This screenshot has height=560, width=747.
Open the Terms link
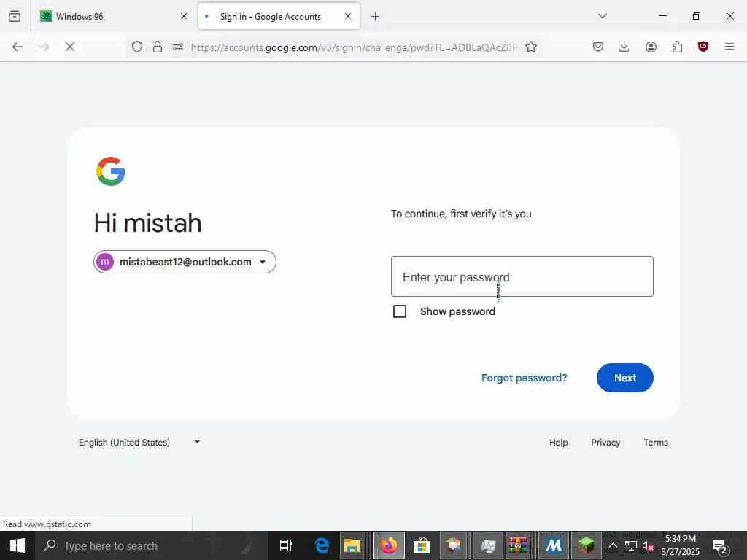point(656,443)
